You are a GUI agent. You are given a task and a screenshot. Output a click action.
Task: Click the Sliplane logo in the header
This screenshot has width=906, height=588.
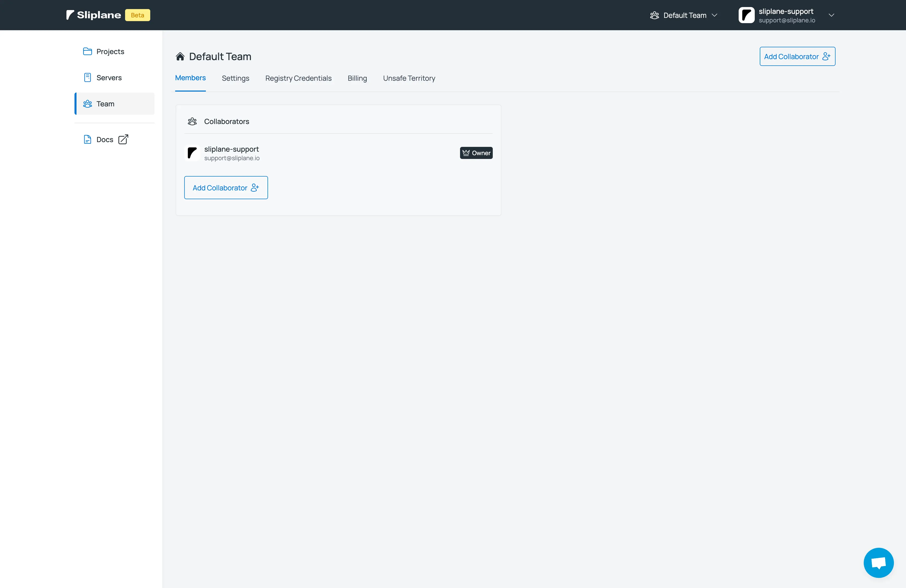pyautogui.click(x=94, y=15)
